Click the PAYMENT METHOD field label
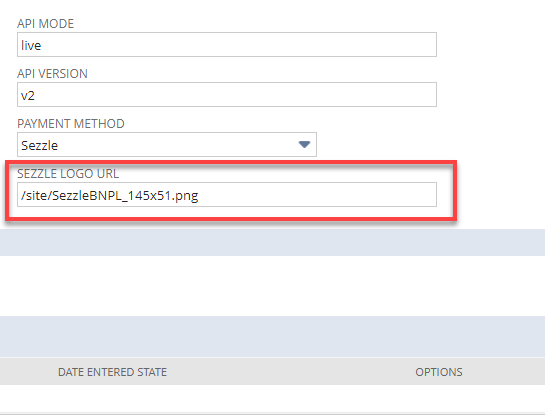545x420 pixels. [71, 124]
